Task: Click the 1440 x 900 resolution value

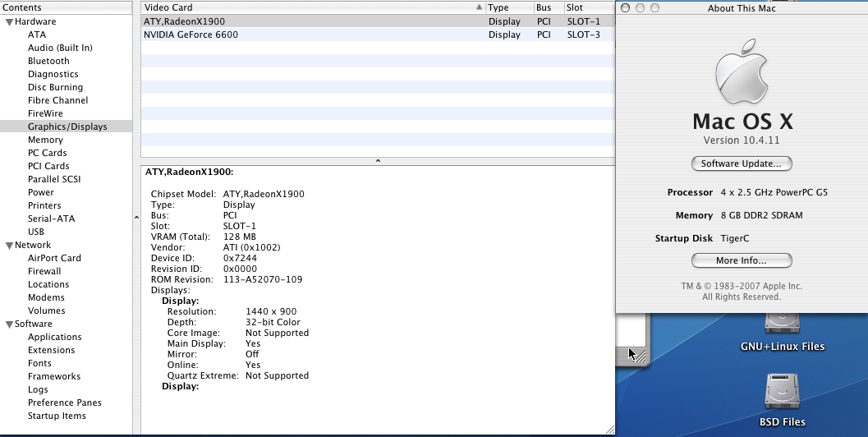Action: tap(271, 311)
